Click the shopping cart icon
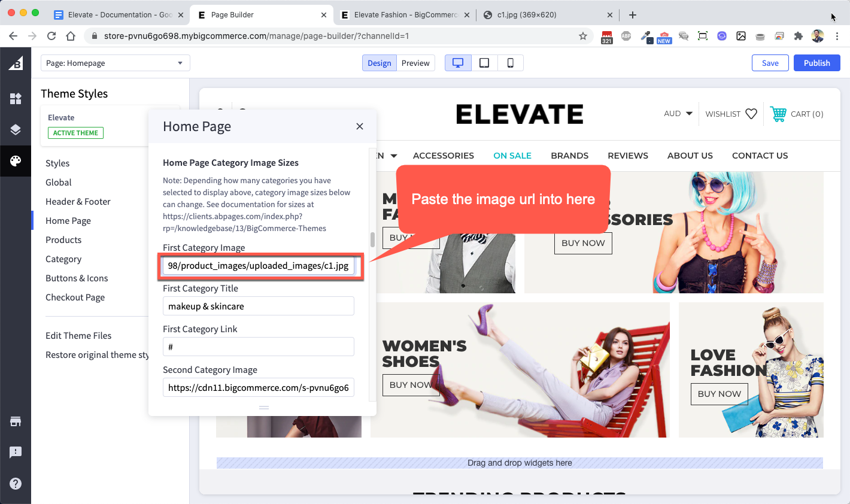850x504 pixels. pyautogui.click(x=778, y=114)
